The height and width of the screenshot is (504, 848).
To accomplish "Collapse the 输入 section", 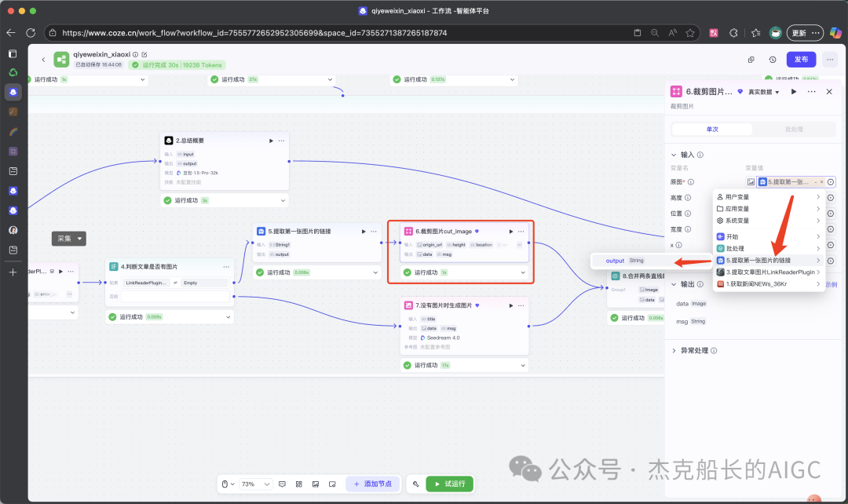I will (674, 155).
